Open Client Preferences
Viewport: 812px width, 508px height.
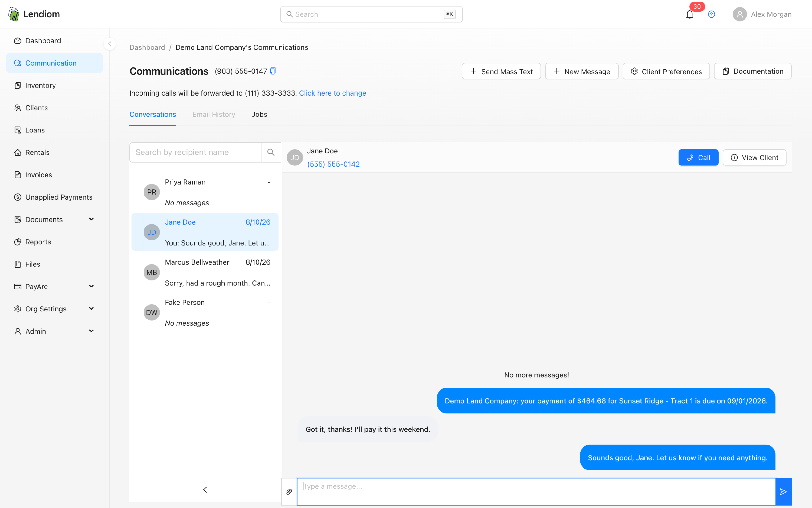(x=666, y=71)
